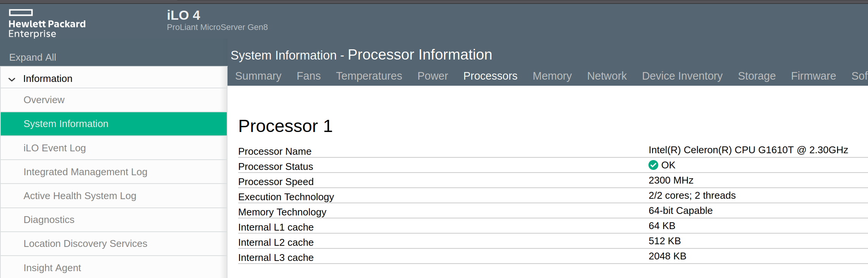Open the Memory tab
This screenshot has height=278, width=868.
552,76
